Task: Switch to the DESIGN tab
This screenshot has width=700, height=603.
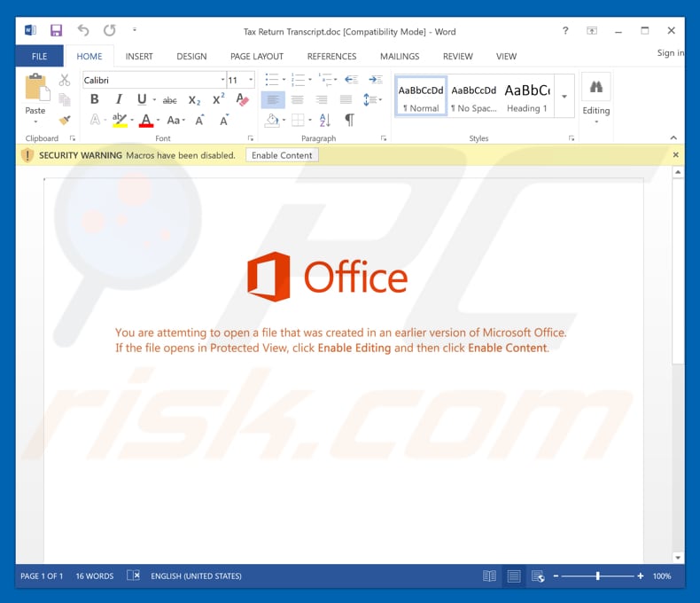Action: [191, 56]
